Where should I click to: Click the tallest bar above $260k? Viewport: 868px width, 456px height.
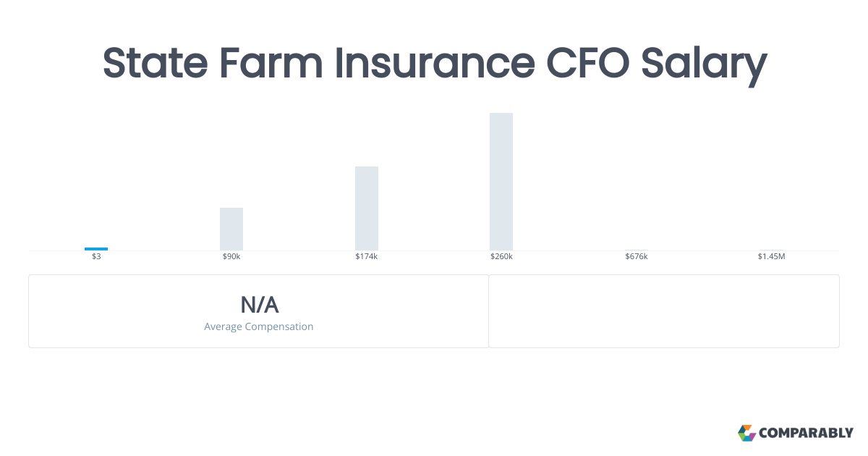(501, 182)
